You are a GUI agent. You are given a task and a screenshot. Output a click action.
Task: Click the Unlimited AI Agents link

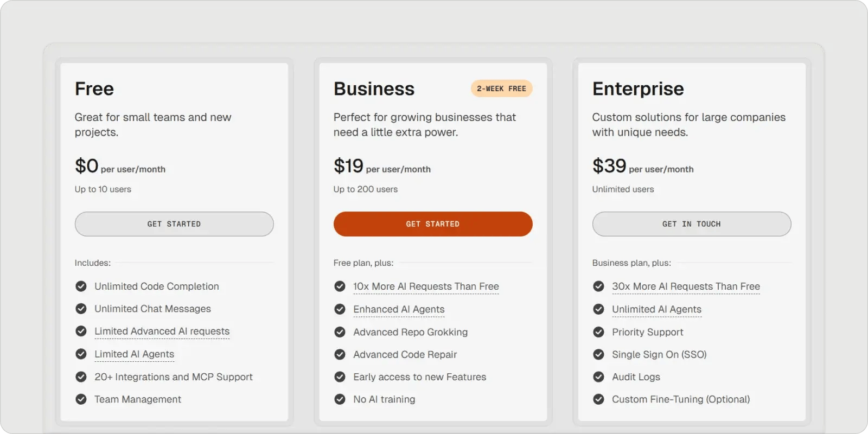click(656, 309)
